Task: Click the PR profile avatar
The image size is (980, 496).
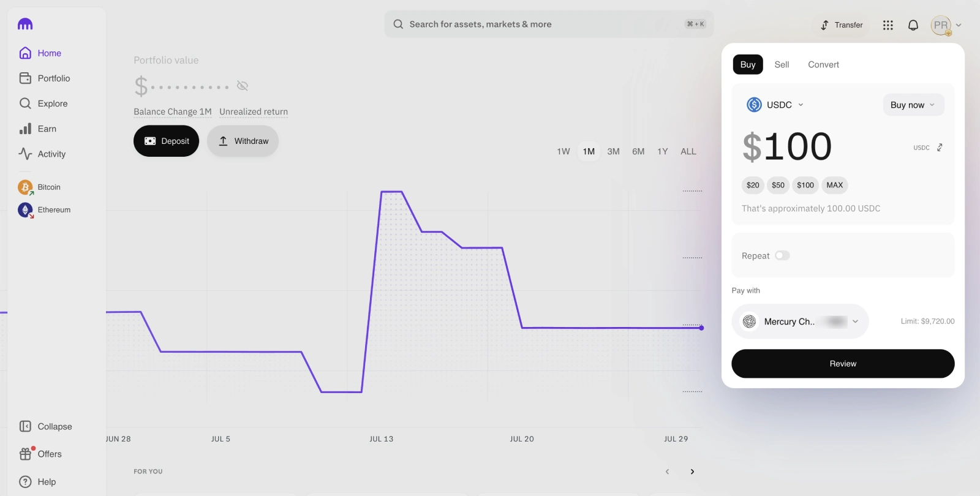Action: point(941,25)
